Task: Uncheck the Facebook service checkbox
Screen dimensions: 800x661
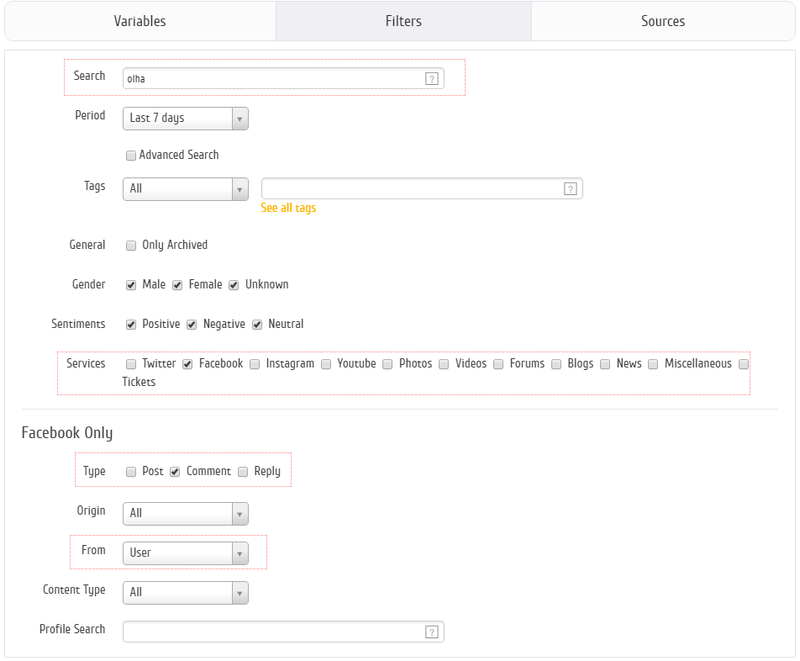Action: coord(187,364)
